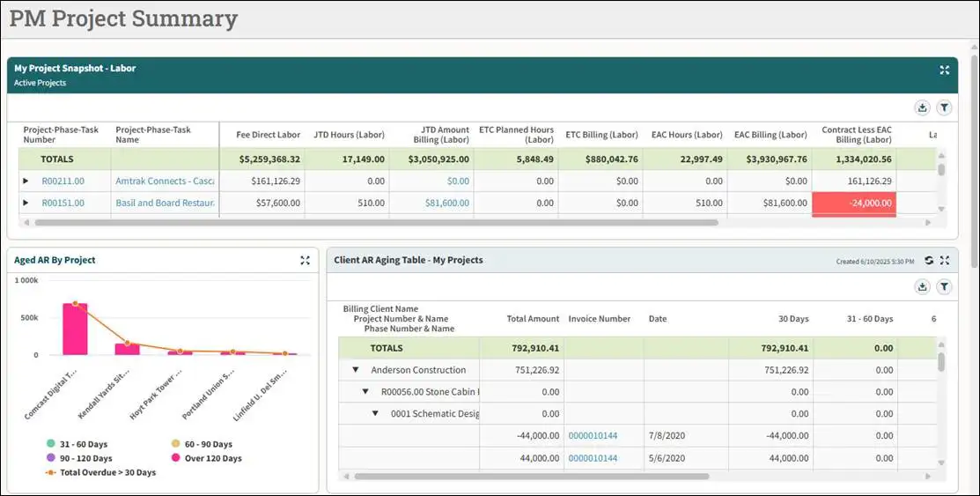980x496 pixels.
Task: Collapse the Anderson Construction client row
Action: point(356,370)
